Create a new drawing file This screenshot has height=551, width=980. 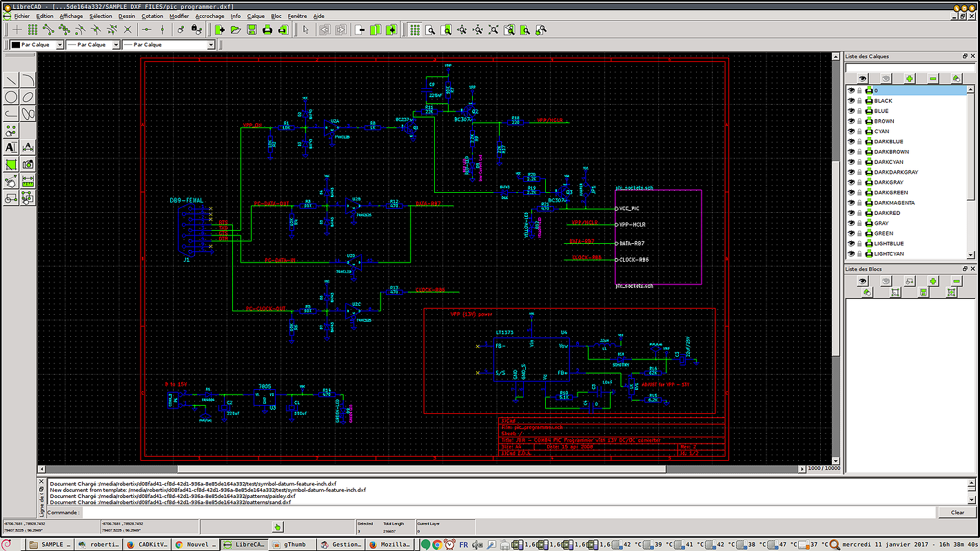pyautogui.click(x=220, y=30)
